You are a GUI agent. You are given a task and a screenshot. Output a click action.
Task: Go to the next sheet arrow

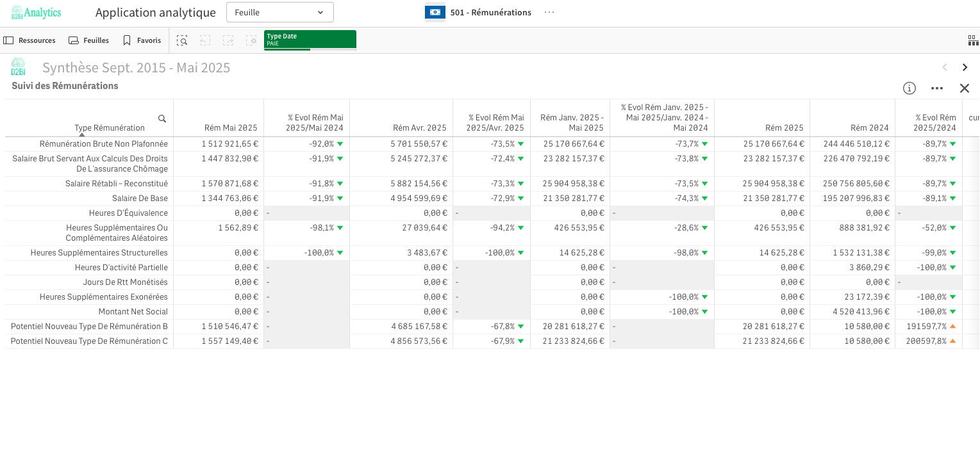pyautogui.click(x=965, y=67)
